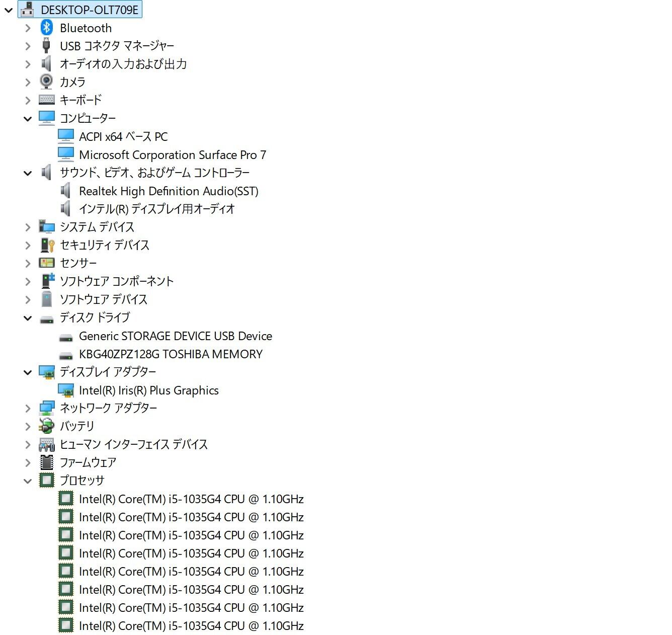Select the サウンド、ビデオ、およびゲーム コントローラー label

(x=155, y=173)
